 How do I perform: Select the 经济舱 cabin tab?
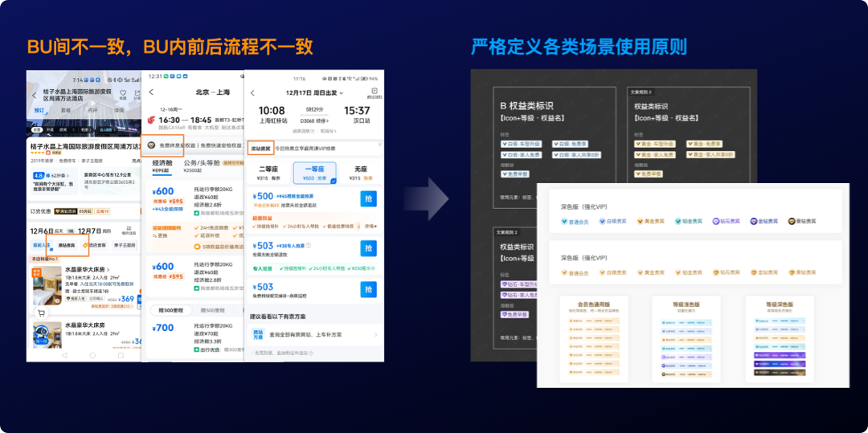coord(164,165)
